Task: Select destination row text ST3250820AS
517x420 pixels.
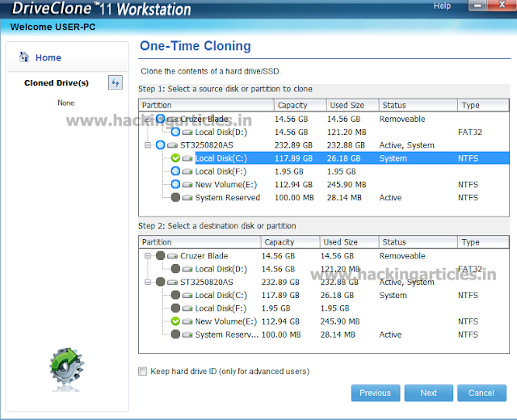Action: pos(207,282)
